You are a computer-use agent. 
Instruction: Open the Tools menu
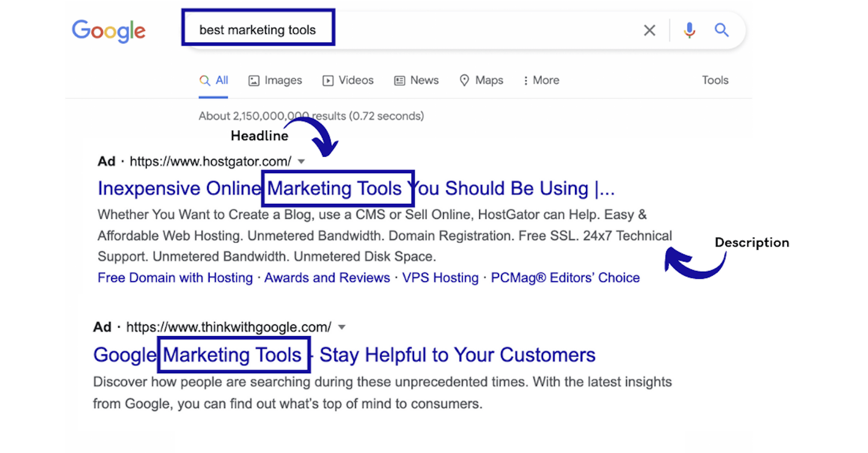click(715, 80)
